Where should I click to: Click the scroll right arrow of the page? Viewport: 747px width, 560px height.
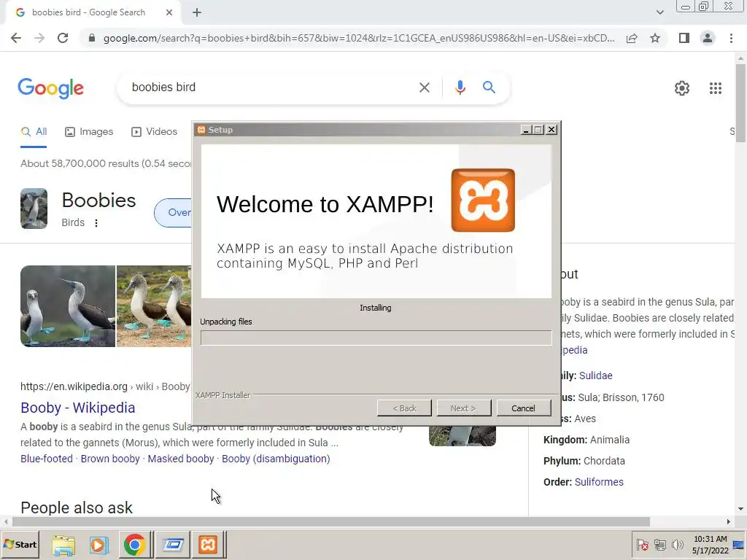[x=728, y=521]
